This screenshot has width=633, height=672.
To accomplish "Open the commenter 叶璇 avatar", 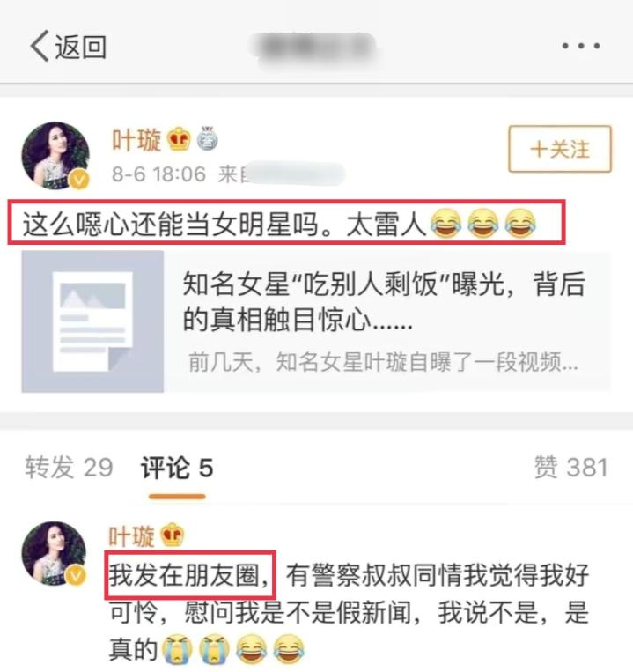I will point(54,553).
